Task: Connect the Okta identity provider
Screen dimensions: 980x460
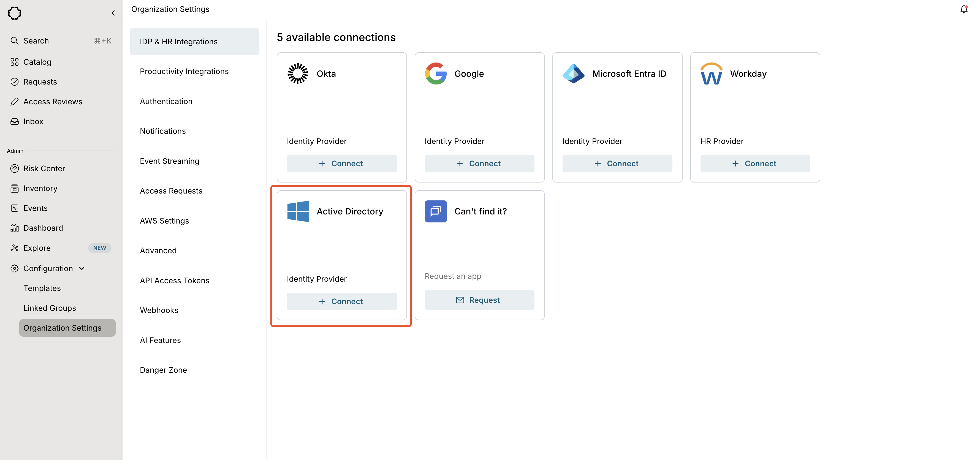Action: pyautogui.click(x=341, y=163)
